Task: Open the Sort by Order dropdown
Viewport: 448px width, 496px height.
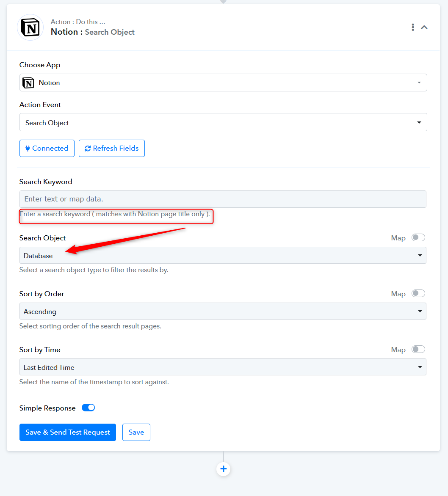Action: pos(223,311)
